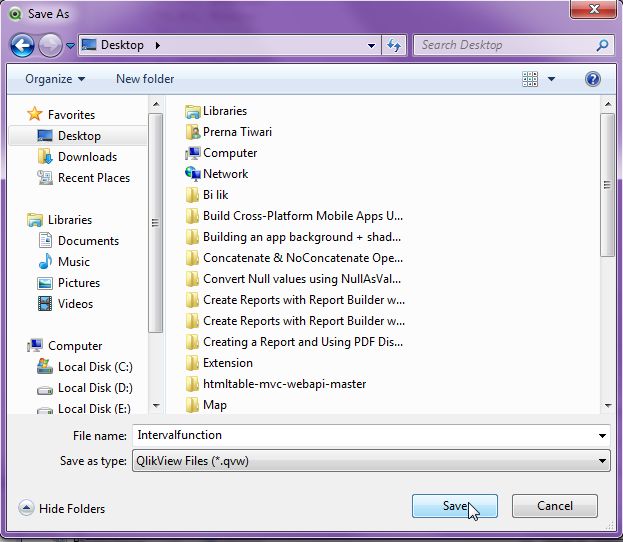Click the QlikView icon in title bar
623x542 pixels.
(15, 14)
